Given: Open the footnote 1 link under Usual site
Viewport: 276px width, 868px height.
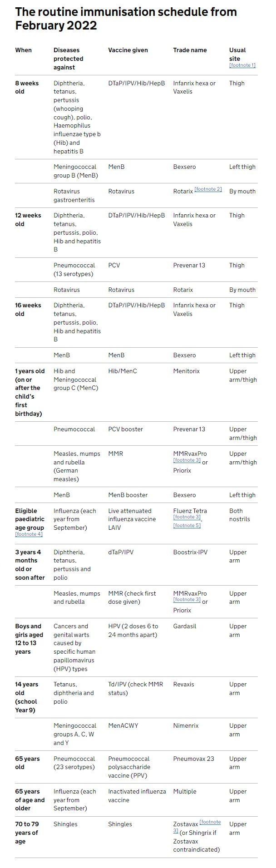Looking at the screenshot, I should coord(242,65).
